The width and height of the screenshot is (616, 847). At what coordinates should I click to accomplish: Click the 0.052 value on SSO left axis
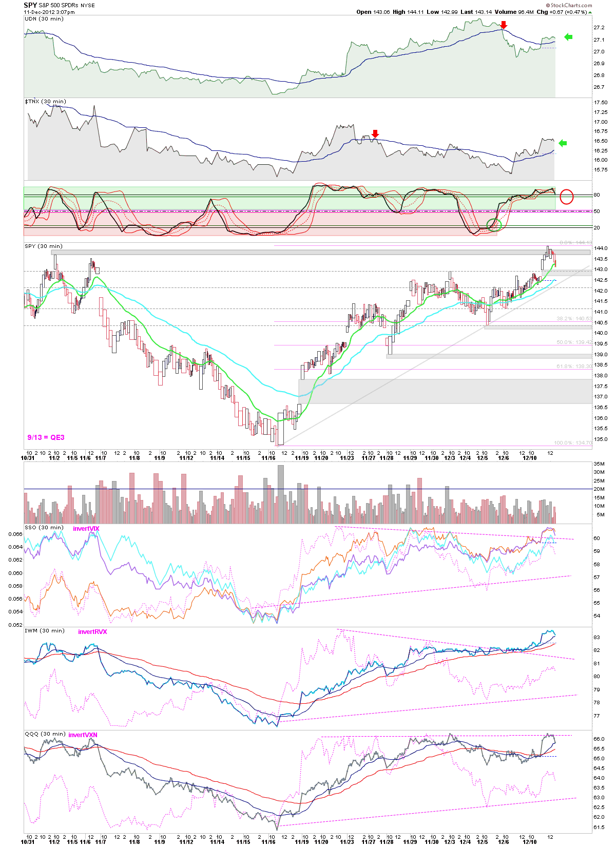point(15,625)
